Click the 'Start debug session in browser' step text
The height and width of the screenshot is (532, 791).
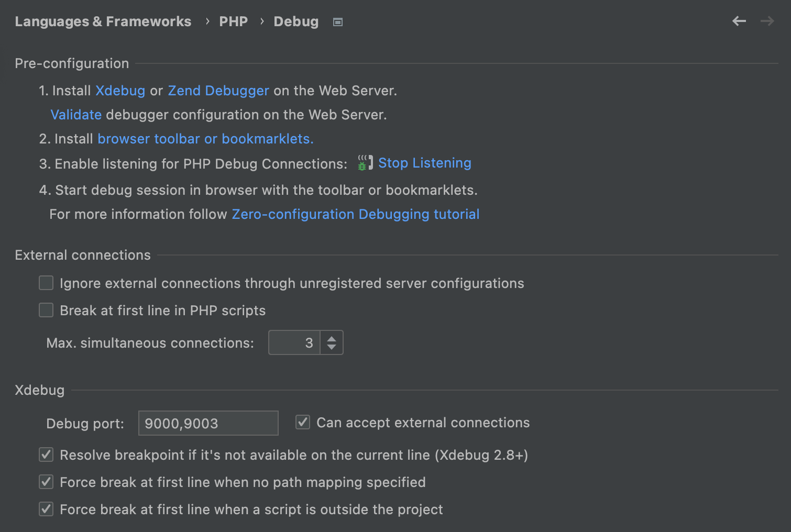click(x=258, y=190)
